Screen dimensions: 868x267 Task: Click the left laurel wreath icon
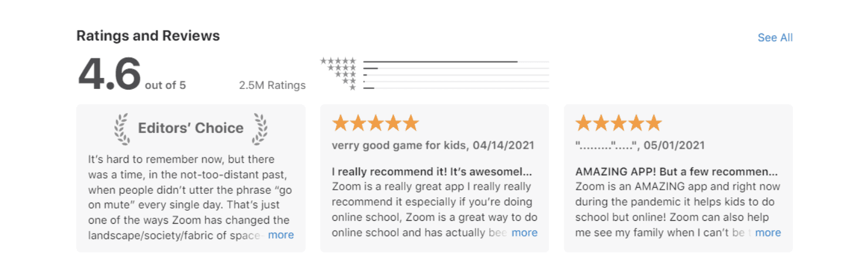pyautogui.click(x=121, y=129)
